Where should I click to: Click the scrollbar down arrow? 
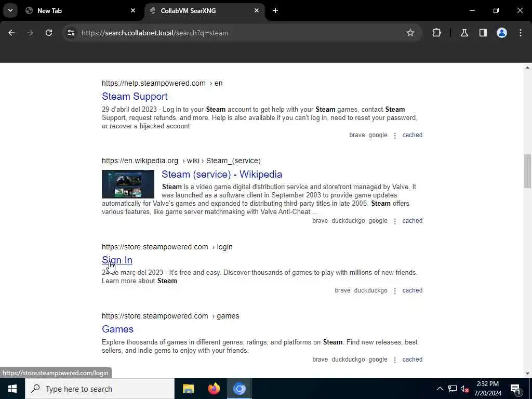click(x=527, y=374)
